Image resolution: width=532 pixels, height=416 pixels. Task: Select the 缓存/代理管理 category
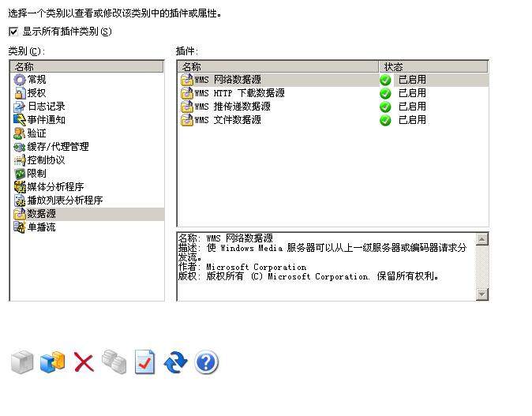(58, 147)
